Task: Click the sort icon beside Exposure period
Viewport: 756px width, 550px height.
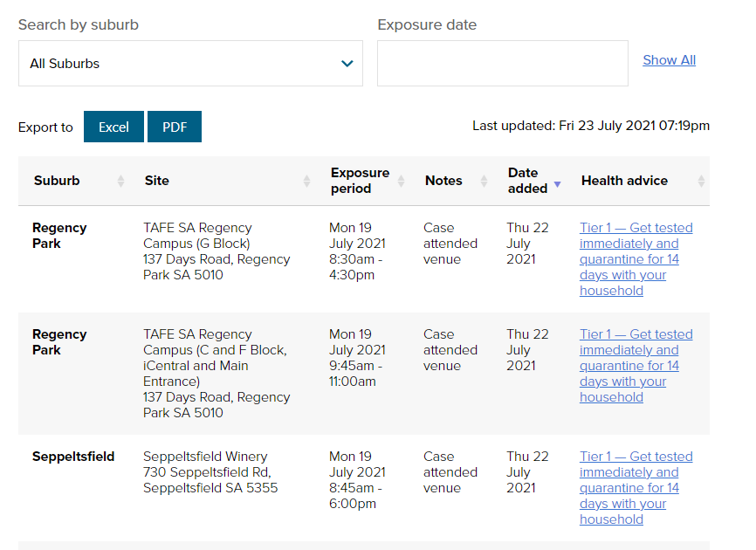Action: click(x=402, y=181)
